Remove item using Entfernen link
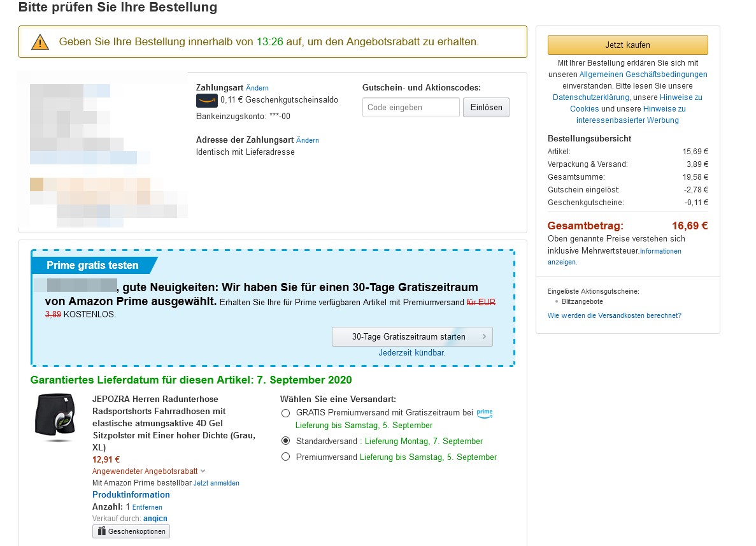The height and width of the screenshot is (546, 756). (x=147, y=507)
